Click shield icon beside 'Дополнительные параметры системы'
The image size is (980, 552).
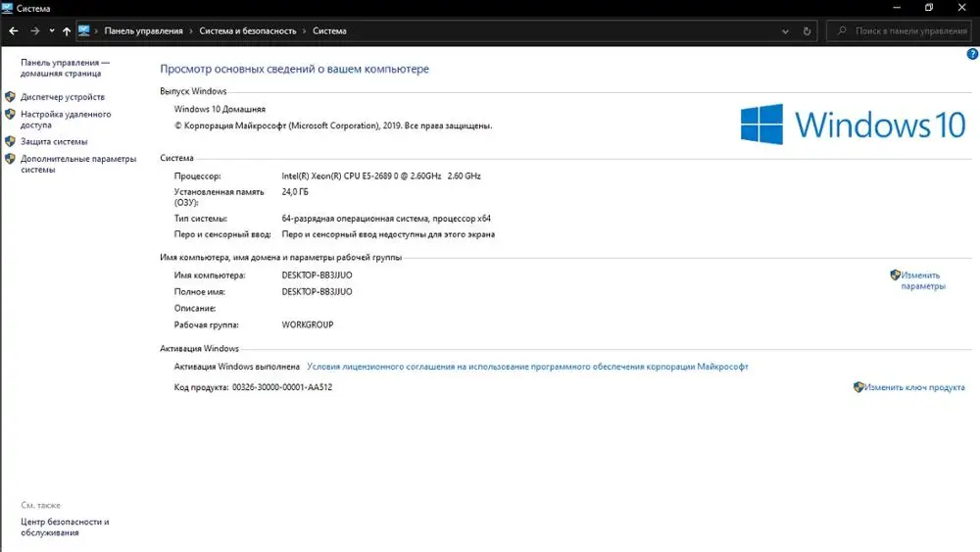point(10,159)
